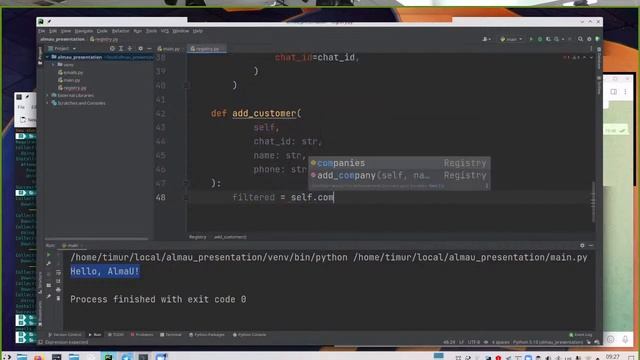Open registry.py in project tree
This screenshot has width=640, height=360.
click(x=72, y=88)
